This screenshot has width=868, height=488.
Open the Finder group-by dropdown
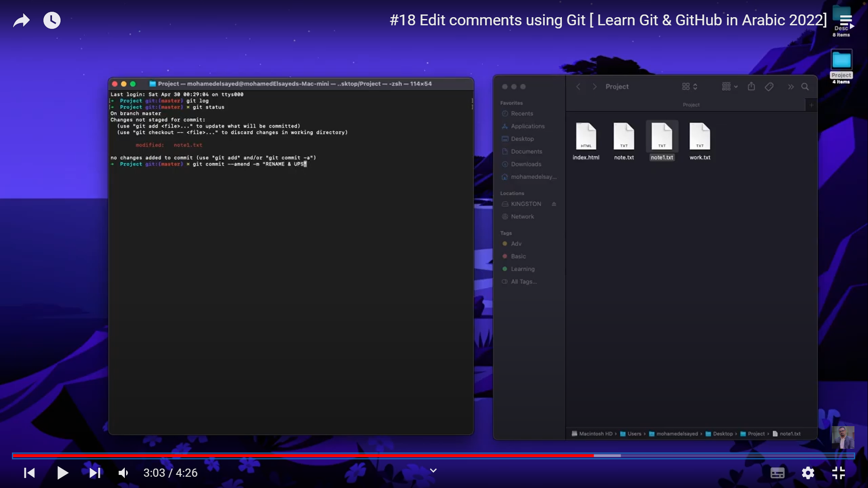click(730, 87)
